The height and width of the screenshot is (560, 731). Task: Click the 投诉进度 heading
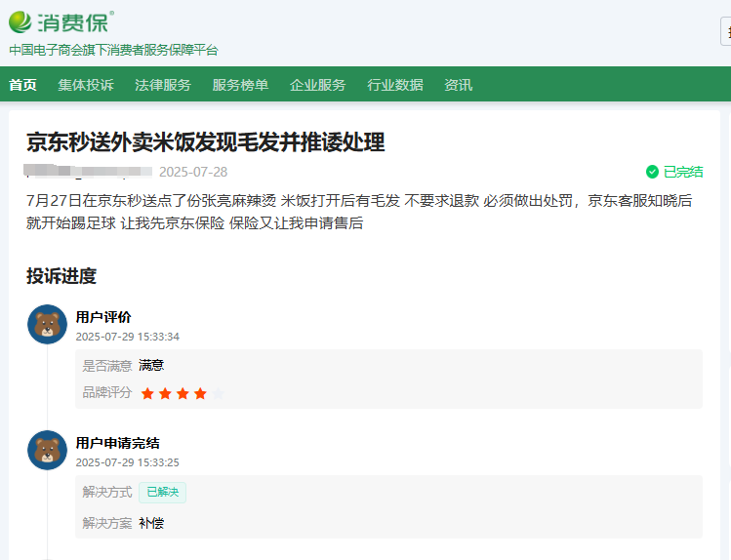pos(61,276)
